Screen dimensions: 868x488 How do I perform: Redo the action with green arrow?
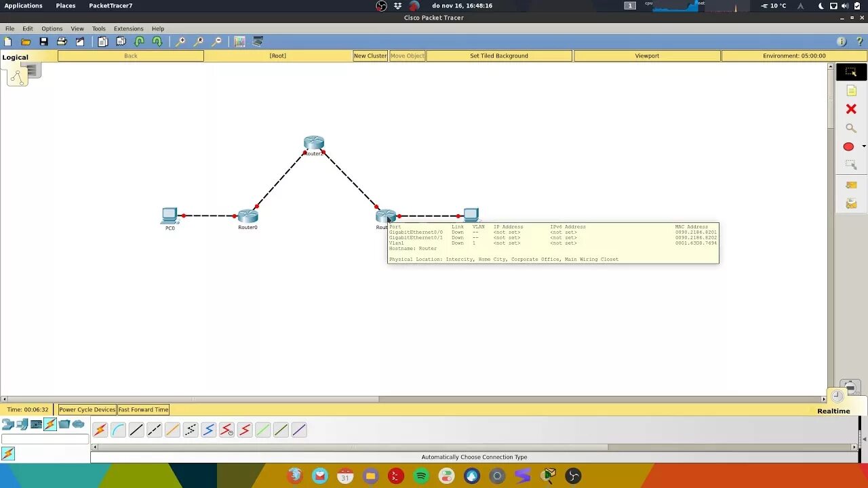(157, 41)
